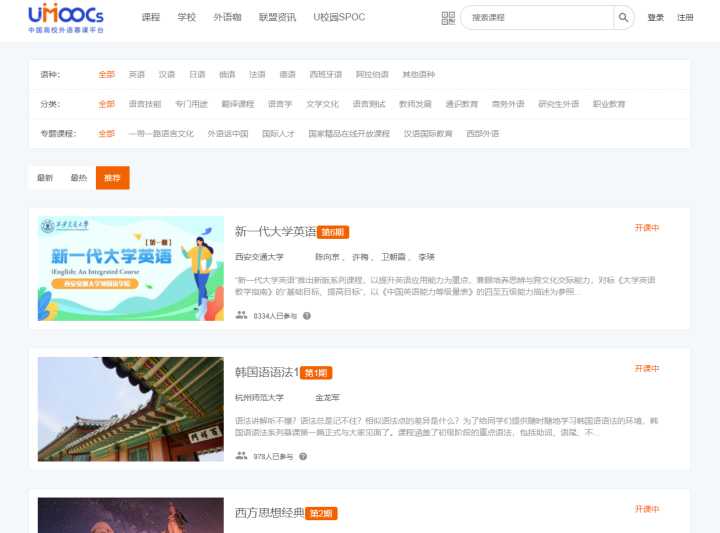Image resolution: width=720 pixels, height=533 pixels.
Task: Filter special courses by 外语讲中国
Action: coord(228,134)
